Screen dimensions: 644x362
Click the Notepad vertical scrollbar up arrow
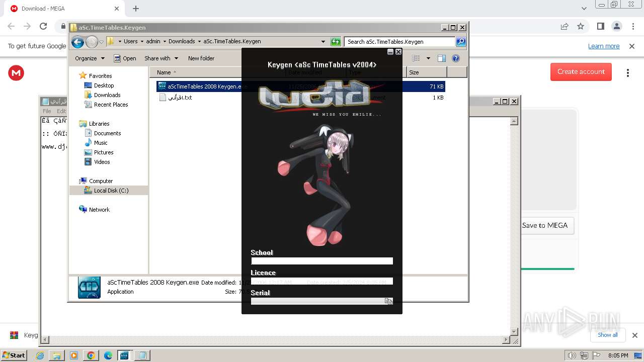[x=514, y=121]
